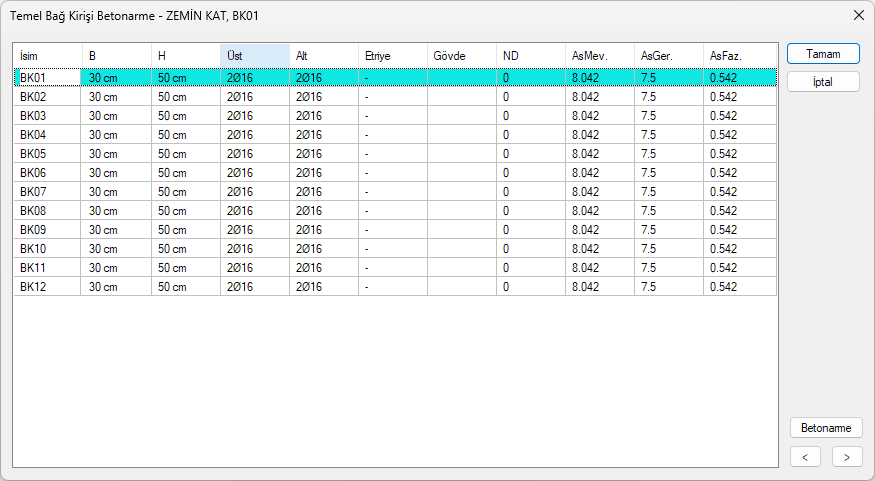Viewport: 875px width, 481px height.
Task: Click the AsFaz. 0.542 cell of BK03
Action: (740, 116)
